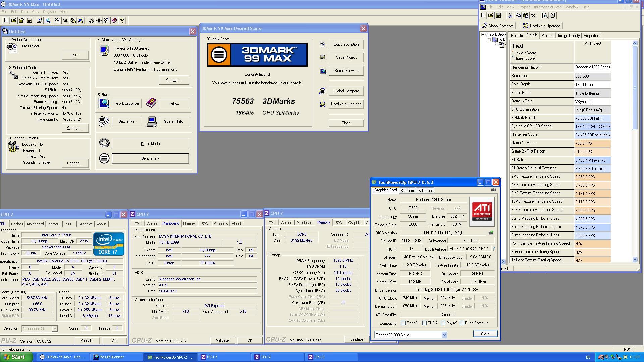Image resolution: width=644 pixels, height=362 pixels.
Task: Click New project icon in 3DMark toolbar
Action: pos(6,21)
